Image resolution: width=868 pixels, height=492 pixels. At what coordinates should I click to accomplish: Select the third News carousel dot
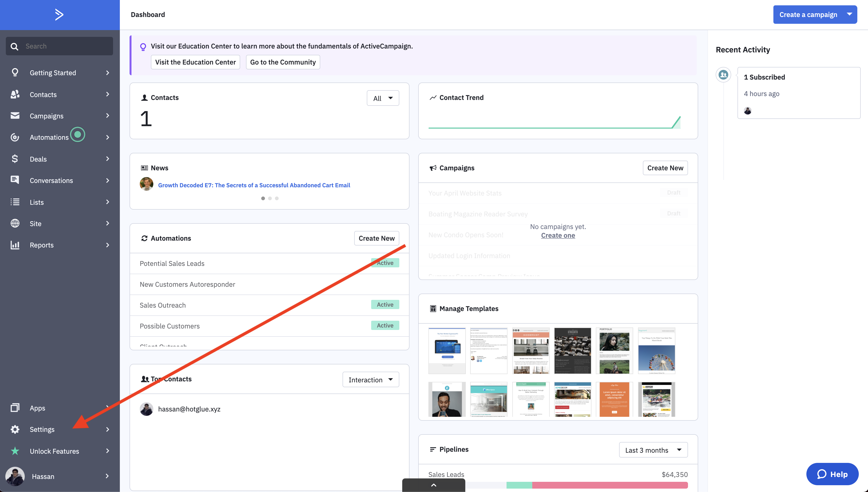(x=277, y=198)
